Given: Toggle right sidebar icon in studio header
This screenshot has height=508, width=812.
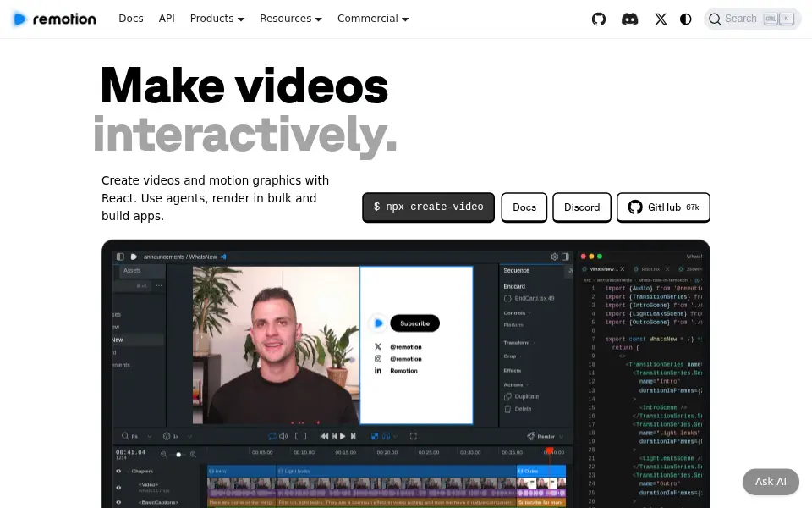Looking at the screenshot, I should point(566,257).
